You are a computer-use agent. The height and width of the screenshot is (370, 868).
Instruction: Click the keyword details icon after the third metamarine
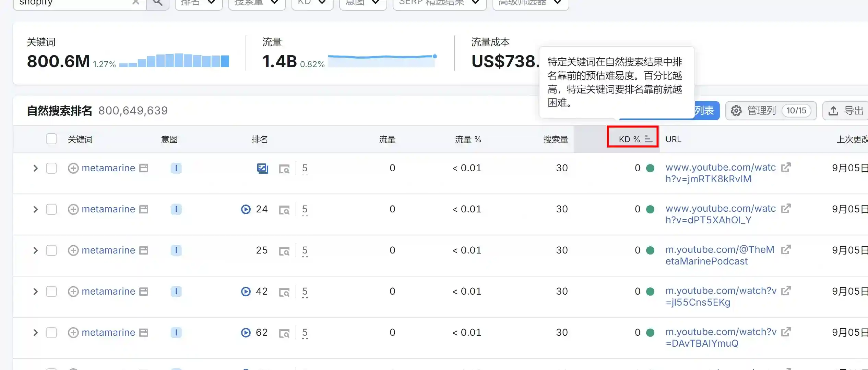(x=144, y=250)
